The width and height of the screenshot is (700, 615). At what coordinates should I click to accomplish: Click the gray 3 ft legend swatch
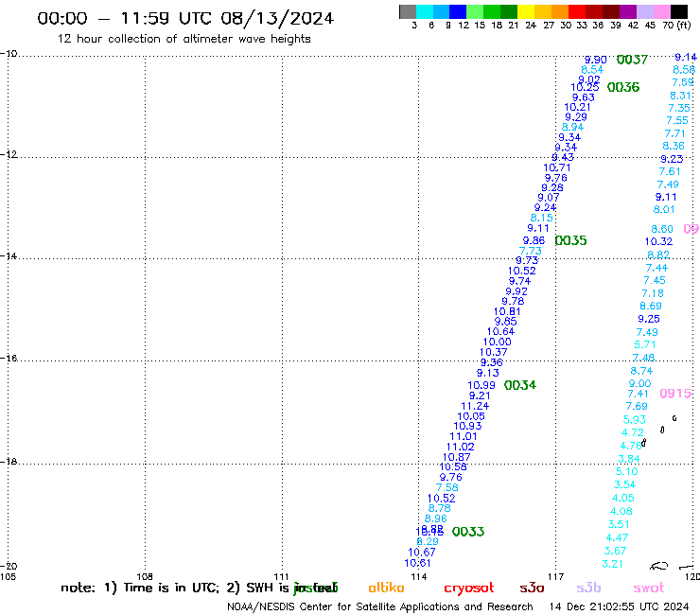tap(408, 11)
